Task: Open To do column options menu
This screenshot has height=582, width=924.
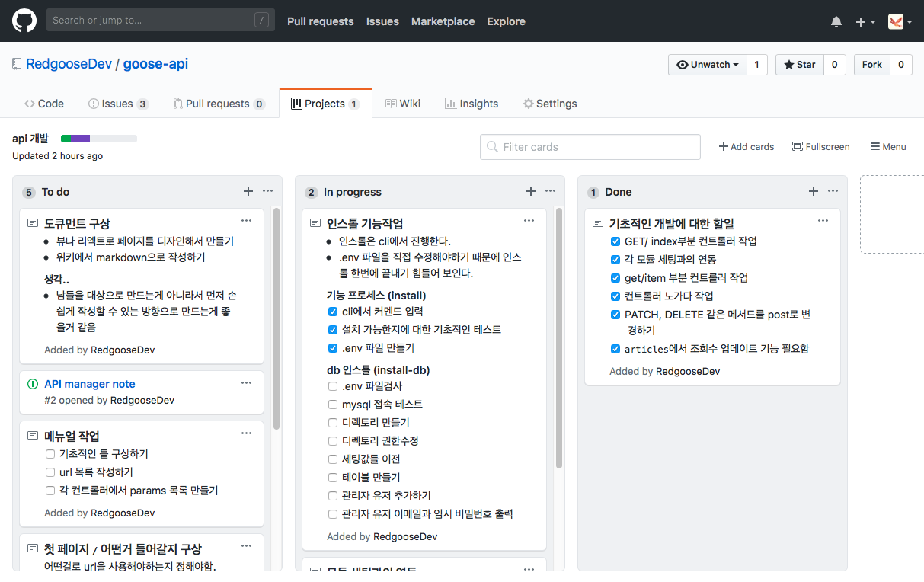Action: click(x=267, y=191)
